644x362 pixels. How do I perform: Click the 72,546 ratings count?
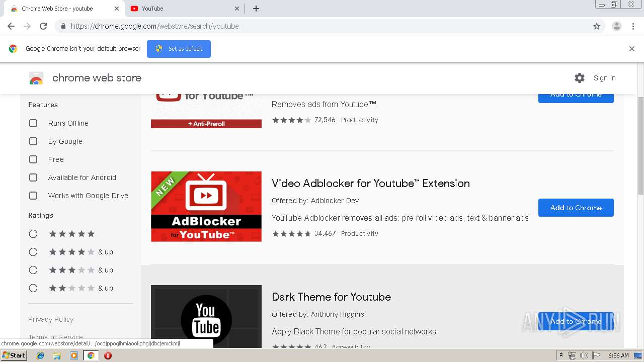click(x=325, y=120)
